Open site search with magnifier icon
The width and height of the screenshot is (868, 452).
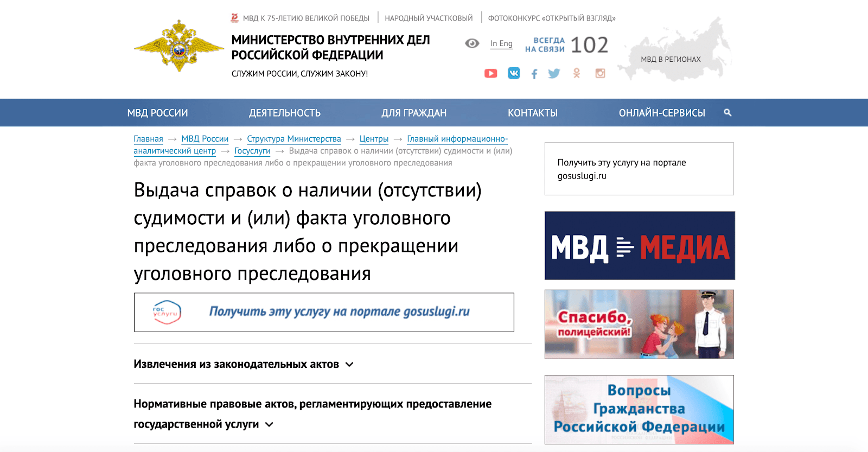click(727, 113)
